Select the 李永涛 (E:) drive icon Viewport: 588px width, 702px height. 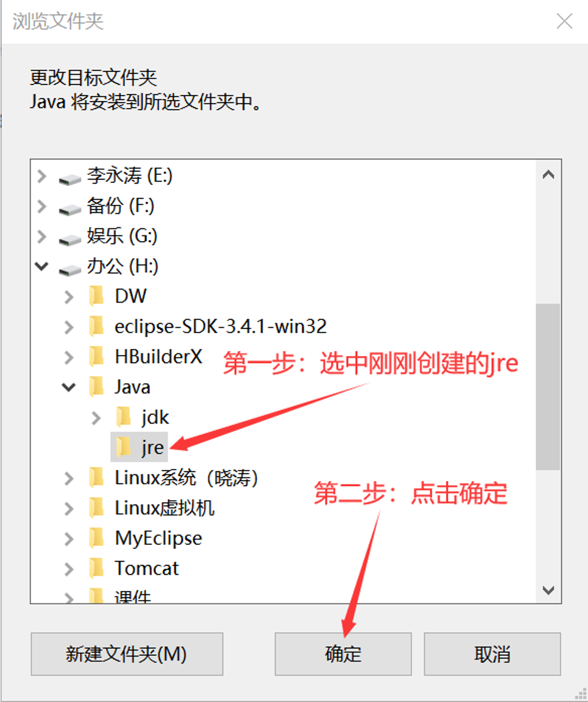(70, 180)
